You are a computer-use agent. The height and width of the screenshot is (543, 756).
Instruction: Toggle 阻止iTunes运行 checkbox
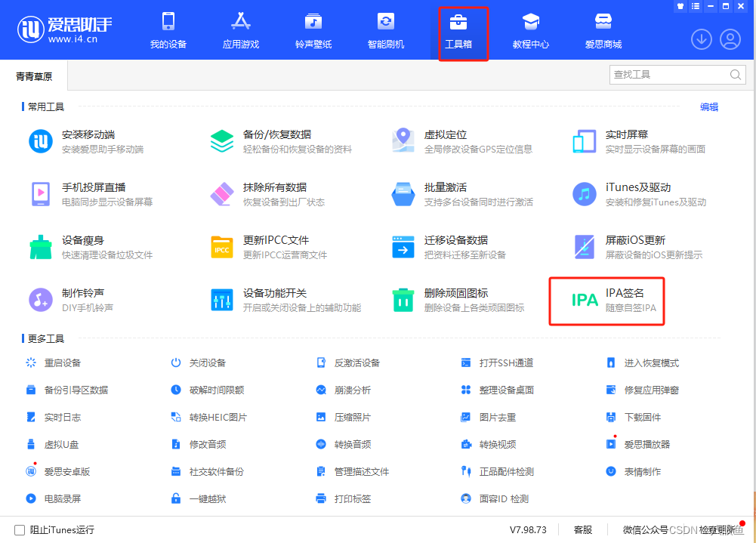20,530
